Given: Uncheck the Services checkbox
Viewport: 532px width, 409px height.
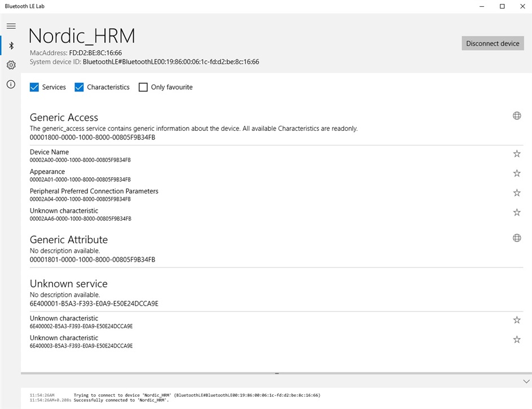Looking at the screenshot, I should 34,87.
